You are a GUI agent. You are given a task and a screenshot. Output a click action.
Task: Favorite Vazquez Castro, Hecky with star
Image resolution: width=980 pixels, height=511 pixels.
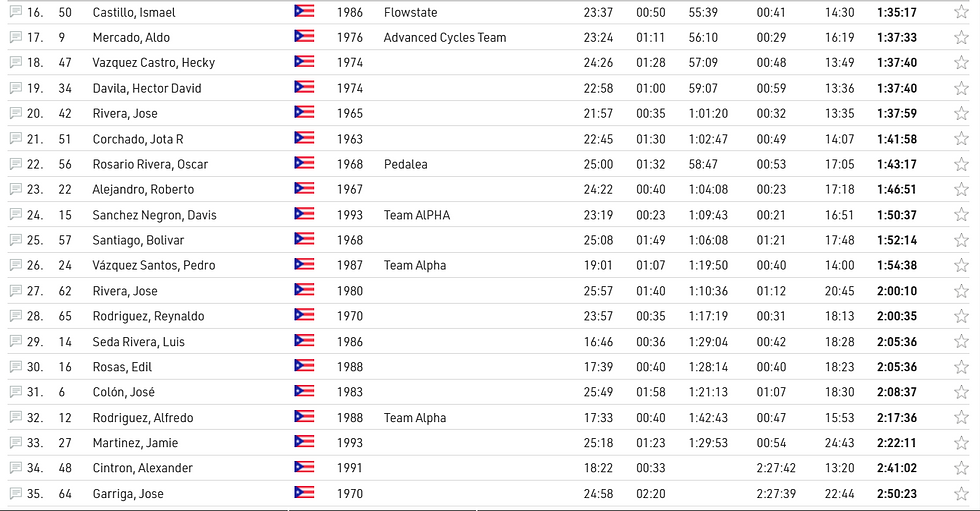click(961, 63)
